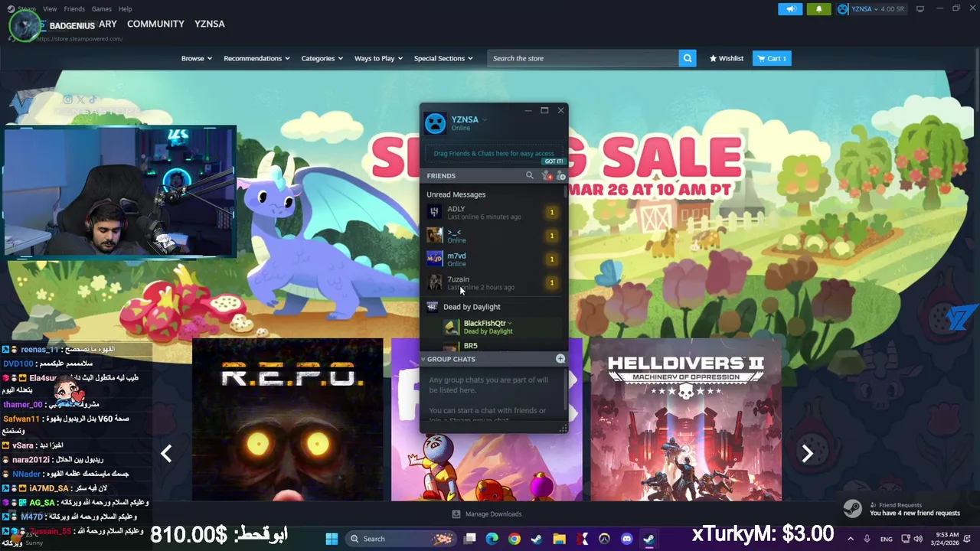Switch to Big Picture mode icon
980x551 pixels.
pos(920,9)
